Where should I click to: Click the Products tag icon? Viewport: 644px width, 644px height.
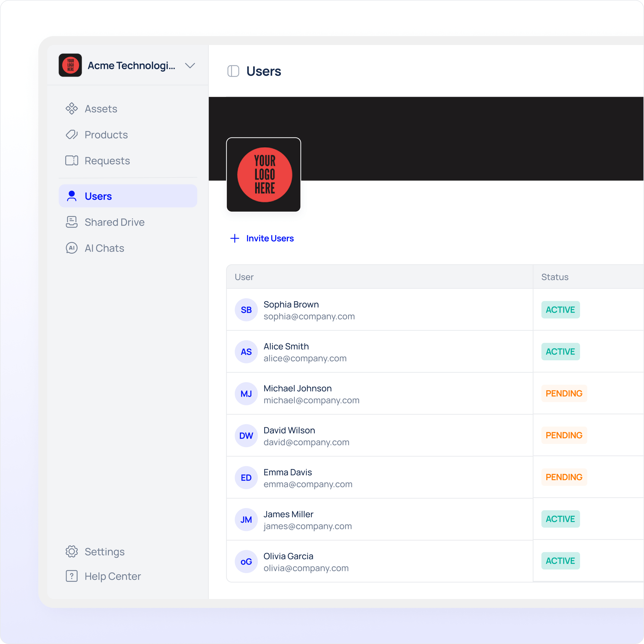pyautogui.click(x=71, y=135)
